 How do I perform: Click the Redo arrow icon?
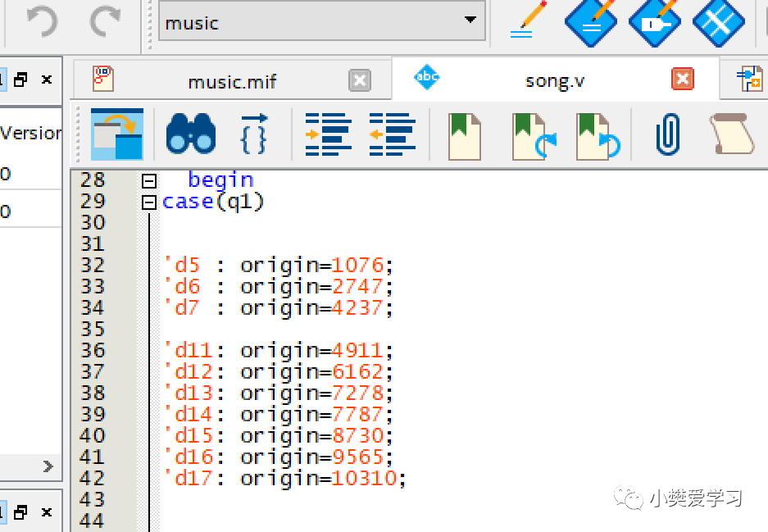click(105, 21)
